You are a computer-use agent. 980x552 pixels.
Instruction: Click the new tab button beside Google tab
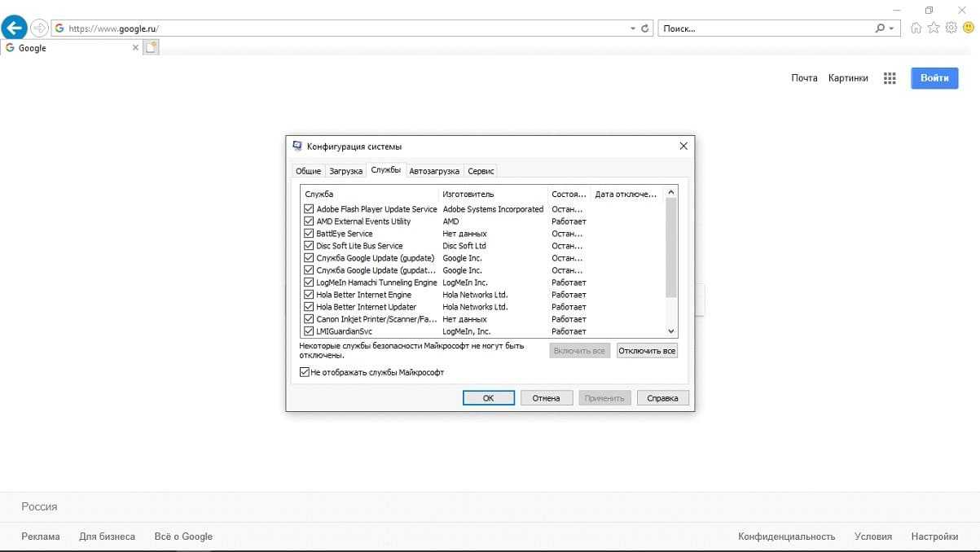pos(151,48)
